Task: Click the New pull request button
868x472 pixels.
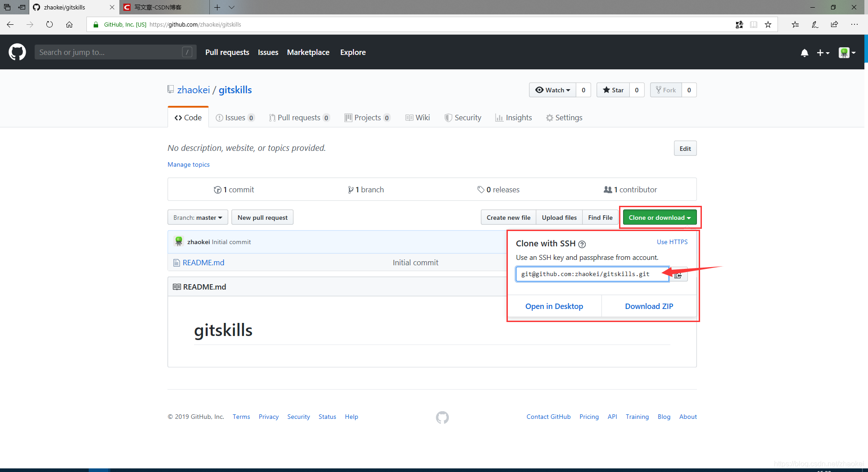Action: (262, 218)
